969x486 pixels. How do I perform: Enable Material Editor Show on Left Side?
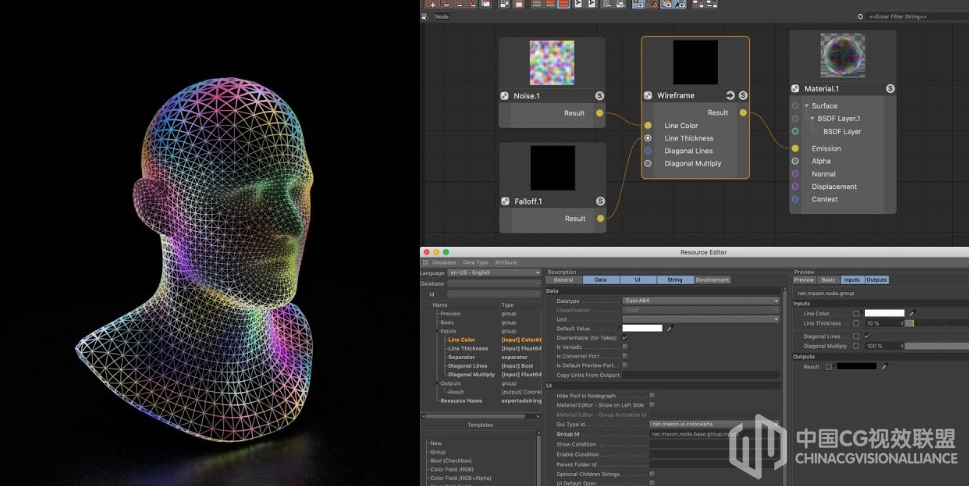tap(652, 405)
